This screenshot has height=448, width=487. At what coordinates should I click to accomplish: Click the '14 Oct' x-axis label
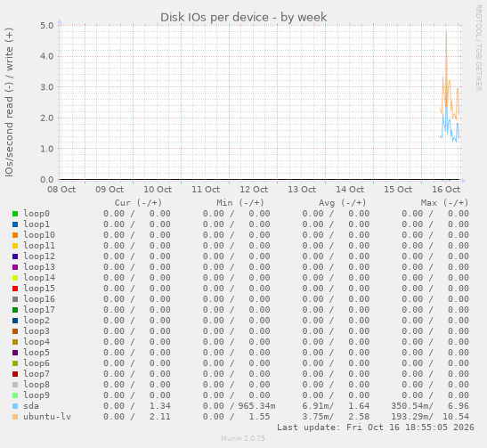(x=350, y=189)
